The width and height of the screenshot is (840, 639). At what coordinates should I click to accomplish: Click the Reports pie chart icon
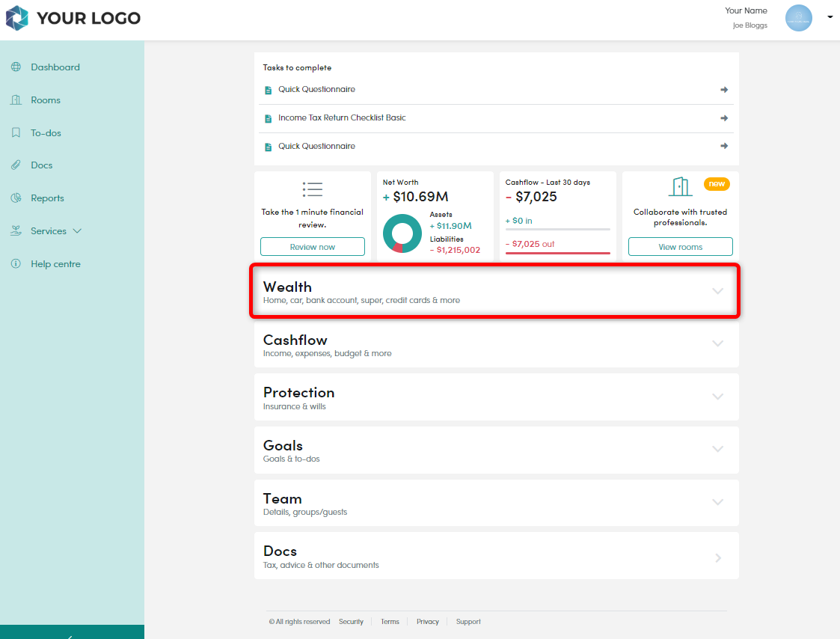tap(16, 198)
